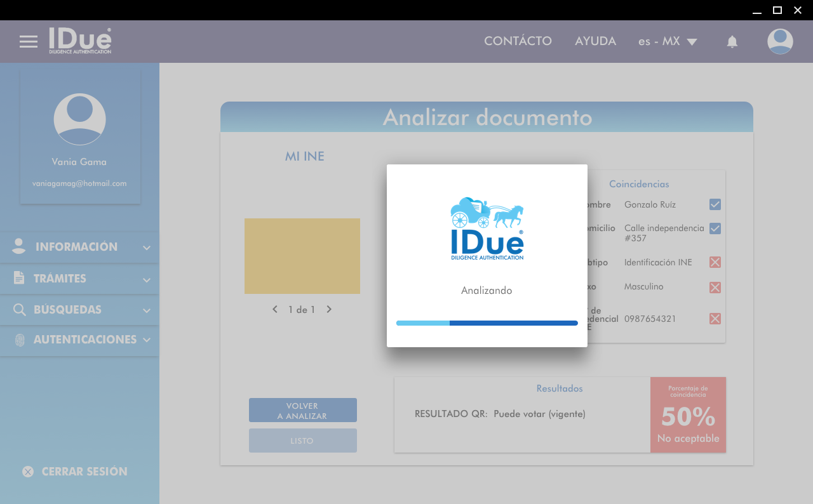Image resolution: width=813 pixels, height=504 pixels.
Task: Toggle the Identificación INE checkbox
Action: 715,262
